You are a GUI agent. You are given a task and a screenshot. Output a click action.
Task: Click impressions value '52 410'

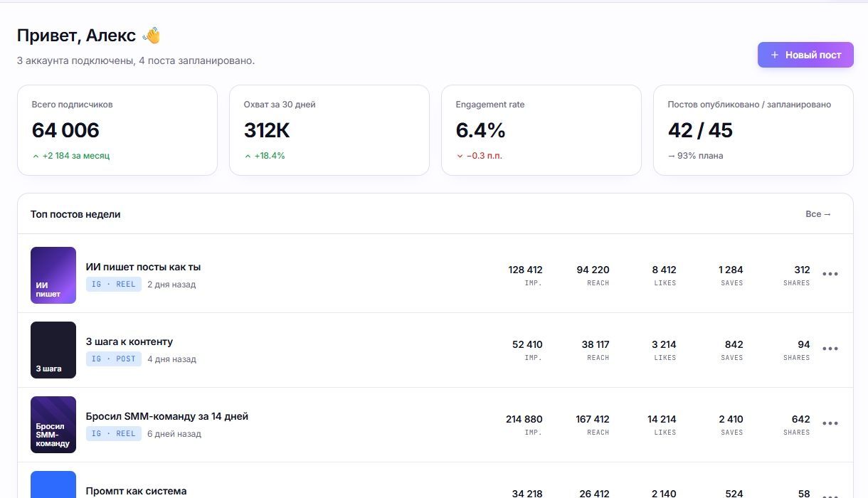tap(527, 344)
